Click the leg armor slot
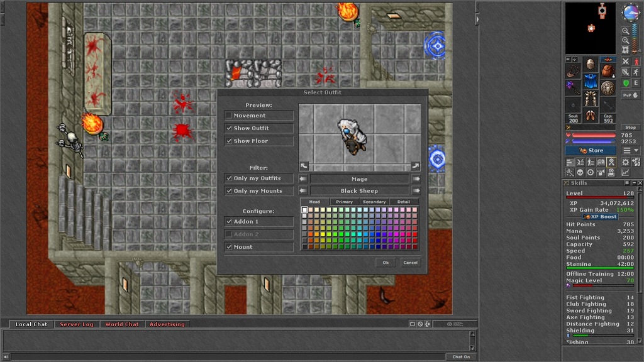644x362 pixels. (591, 99)
